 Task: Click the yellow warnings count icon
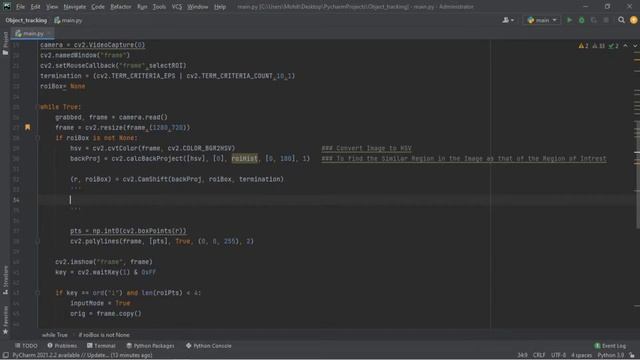(583, 46)
